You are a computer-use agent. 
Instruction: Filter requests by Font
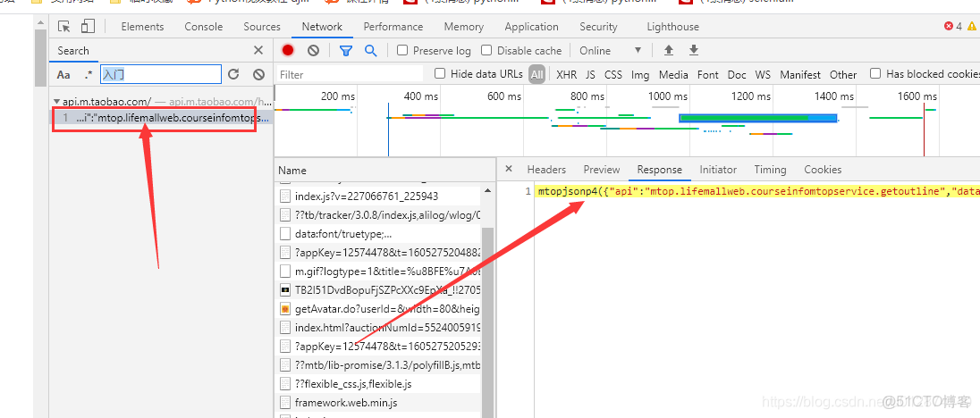pyautogui.click(x=707, y=75)
